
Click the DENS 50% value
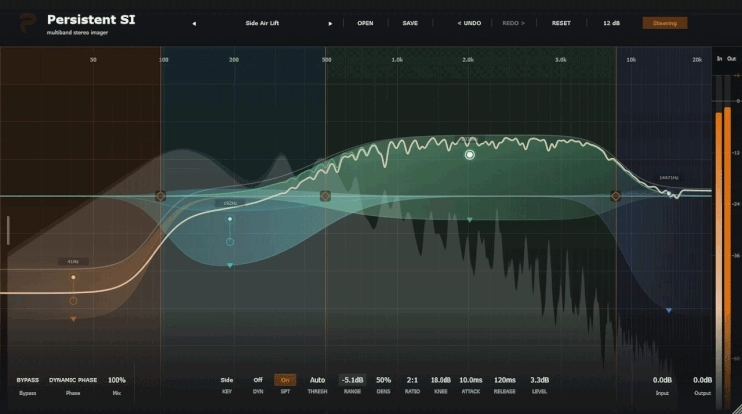[x=383, y=380]
